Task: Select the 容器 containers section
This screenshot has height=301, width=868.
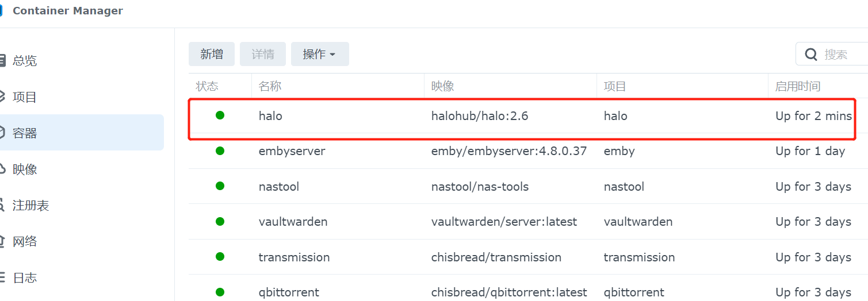Action: pos(82,133)
